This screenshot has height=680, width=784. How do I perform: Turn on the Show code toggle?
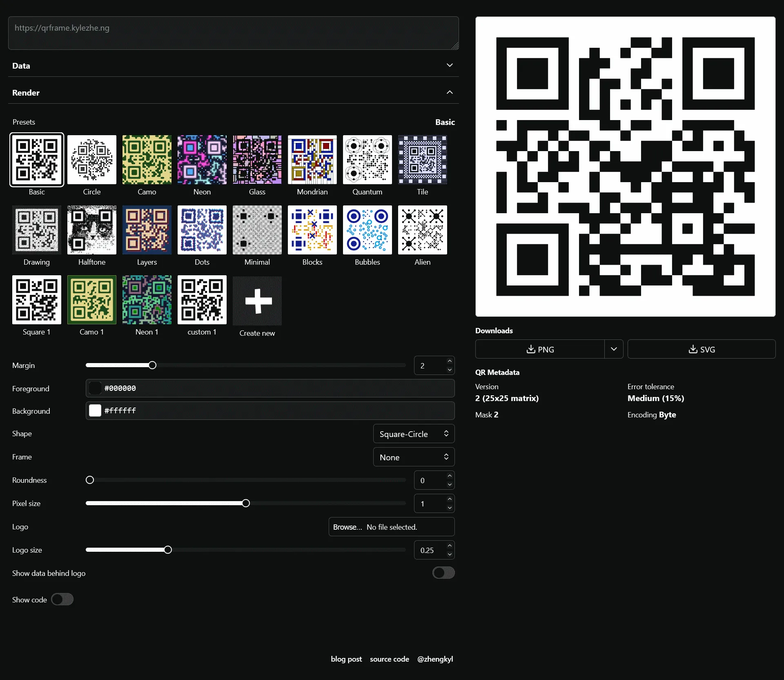tap(62, 600)
